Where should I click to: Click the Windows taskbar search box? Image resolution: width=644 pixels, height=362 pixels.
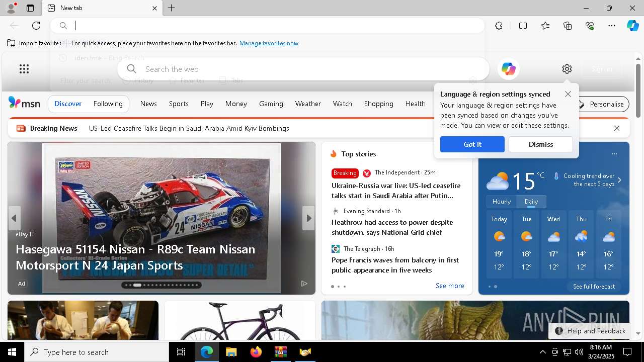click(97, 352)
